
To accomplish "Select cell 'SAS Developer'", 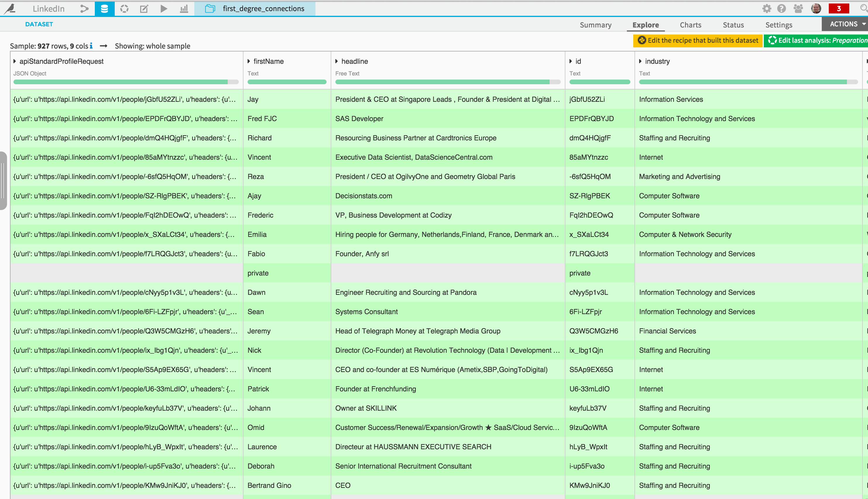I will (x=448, y=118).
